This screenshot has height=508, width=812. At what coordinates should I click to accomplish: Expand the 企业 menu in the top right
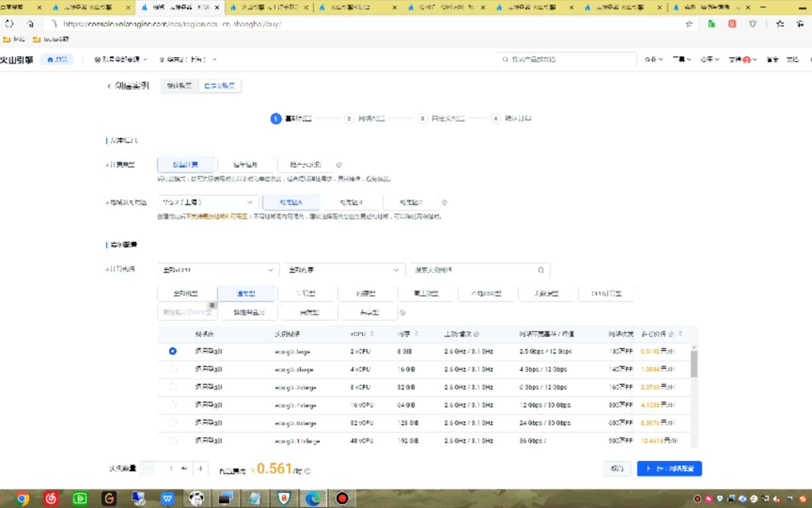(x=653, y=59)
